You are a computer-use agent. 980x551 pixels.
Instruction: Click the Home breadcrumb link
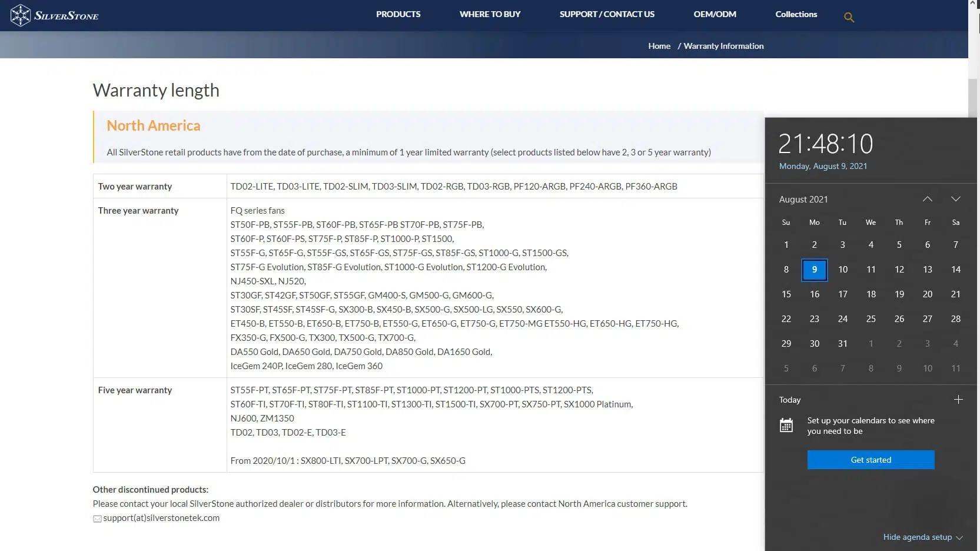[659, 46]
